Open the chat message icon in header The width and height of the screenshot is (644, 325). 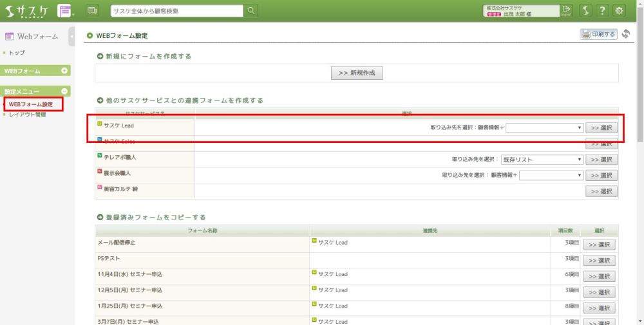coord(93,11)
